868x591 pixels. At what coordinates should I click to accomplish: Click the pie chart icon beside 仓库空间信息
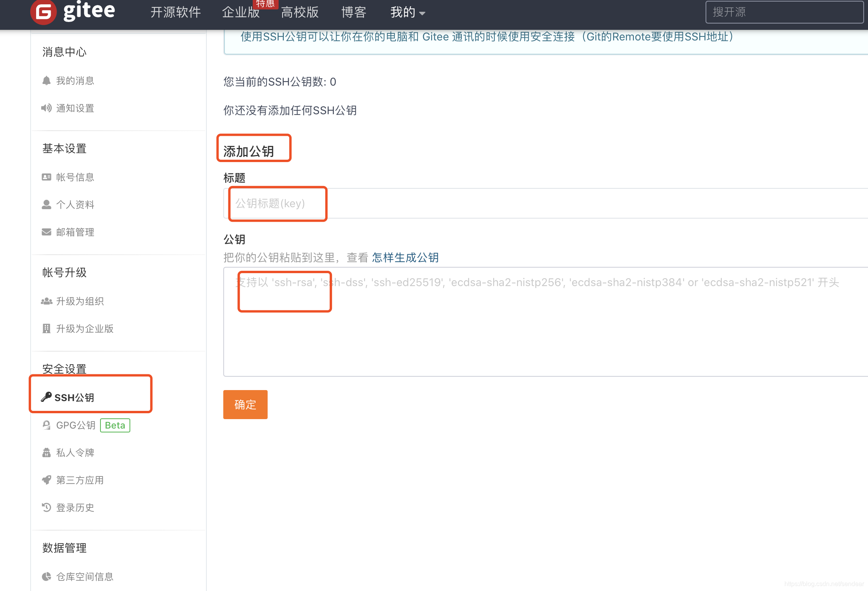point(46,576)
